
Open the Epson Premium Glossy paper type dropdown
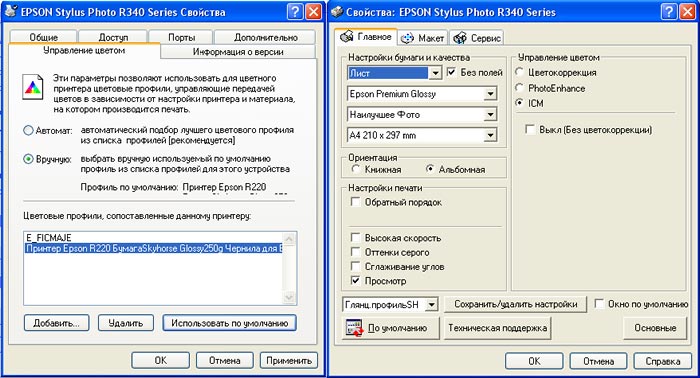[490, 94]
